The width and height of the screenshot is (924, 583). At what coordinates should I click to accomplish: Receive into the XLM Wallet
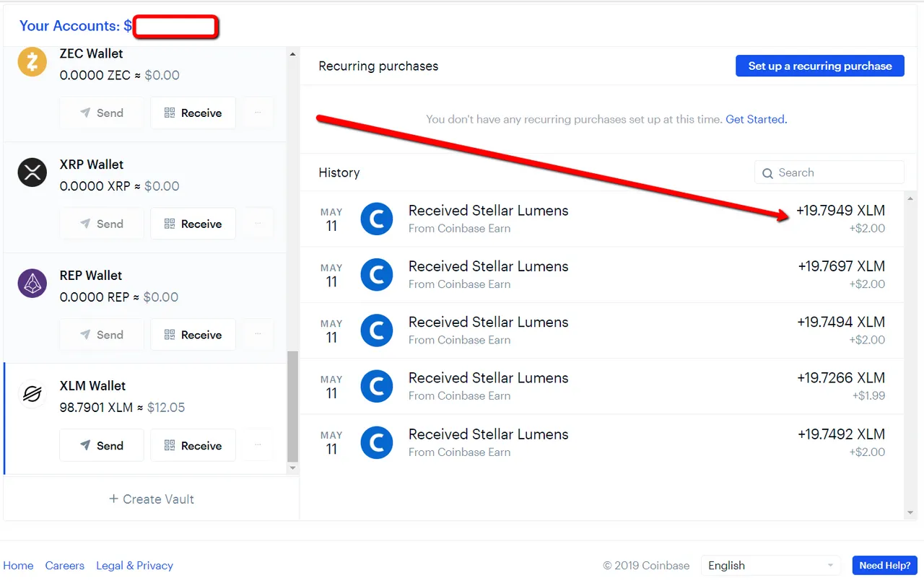coord(193,445)
